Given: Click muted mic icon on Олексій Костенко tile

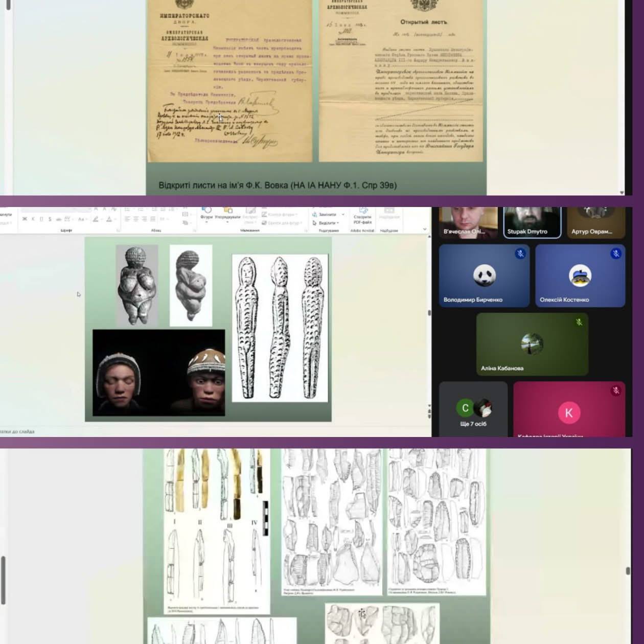Looking at the screenshot, I should coord(615,254).
